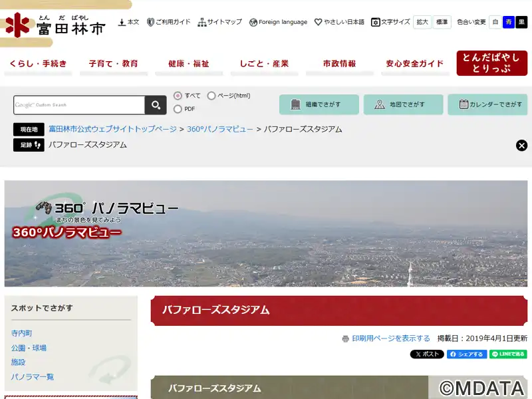Click the search magnifier button
The height and width of the screenshot is (399, 532).
coord(156,105)
